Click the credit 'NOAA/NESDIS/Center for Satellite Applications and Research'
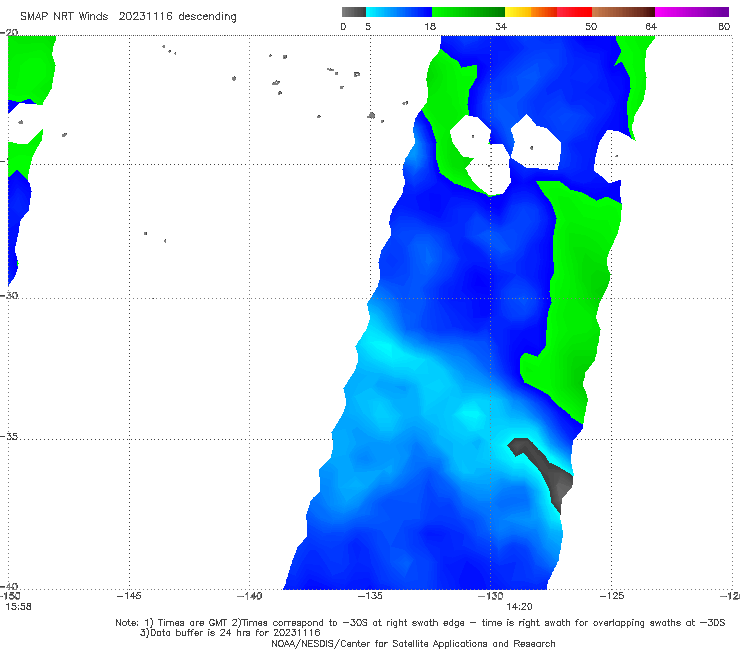This screenshot has width=740, height=650. click(x=413, y=643)
